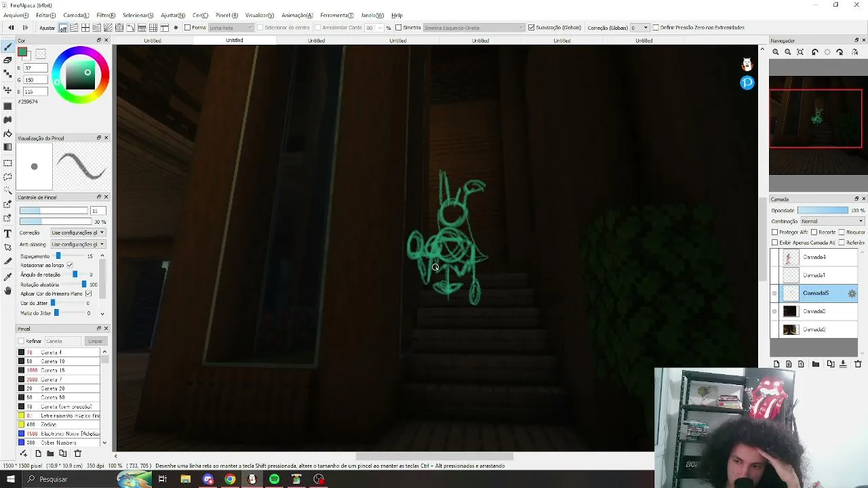The height and width of the screenshot is (488, 868).
Task: Open the Arquivo menu
Action: (16, 15)
